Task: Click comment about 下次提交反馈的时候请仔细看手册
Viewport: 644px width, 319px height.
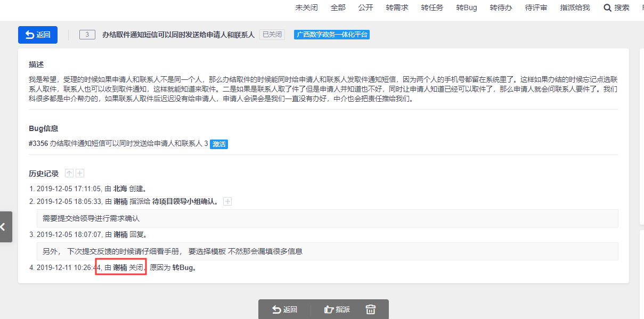Action: [327, 251]
